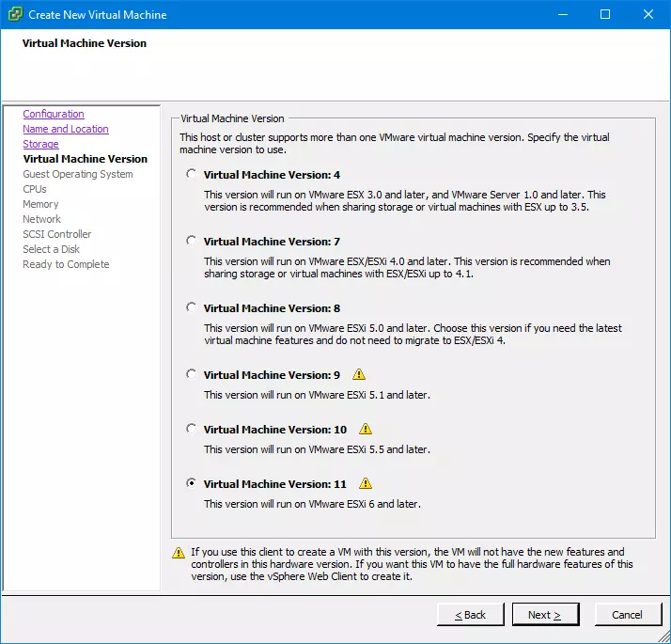671x644 pixels.
Task: Click Select a Disk in the step list
Action: (52, 249)
